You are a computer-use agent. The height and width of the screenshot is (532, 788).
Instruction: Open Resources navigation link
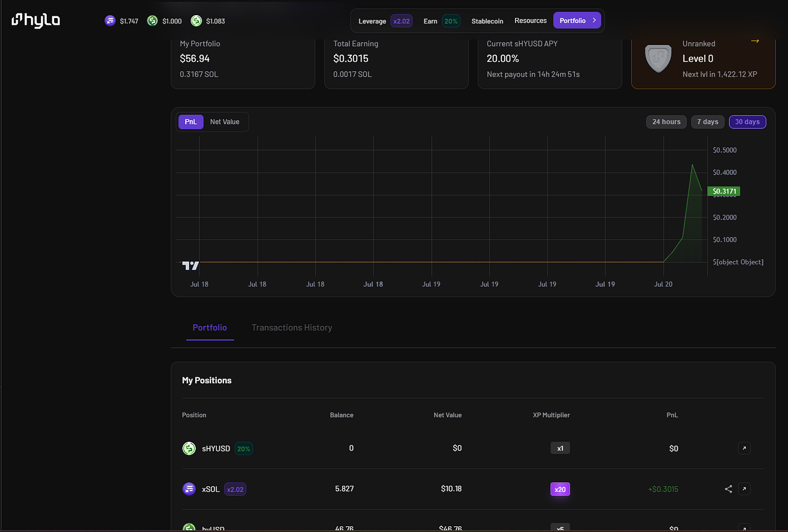[530, 21]
